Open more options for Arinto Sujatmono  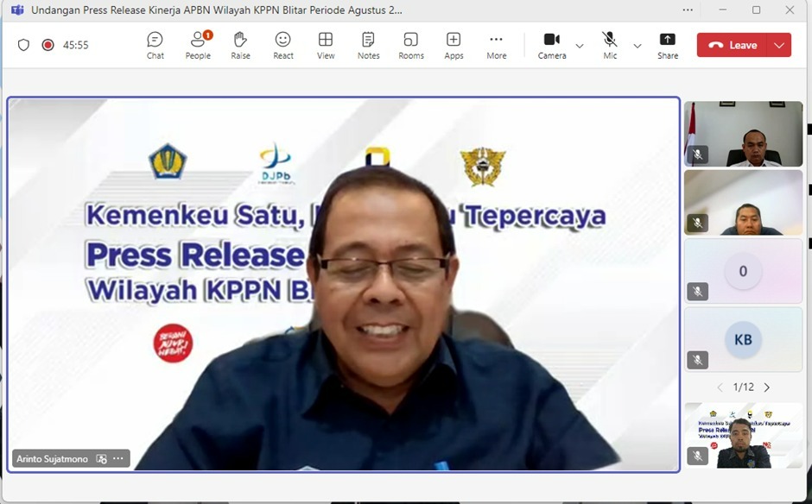point(118,459)
